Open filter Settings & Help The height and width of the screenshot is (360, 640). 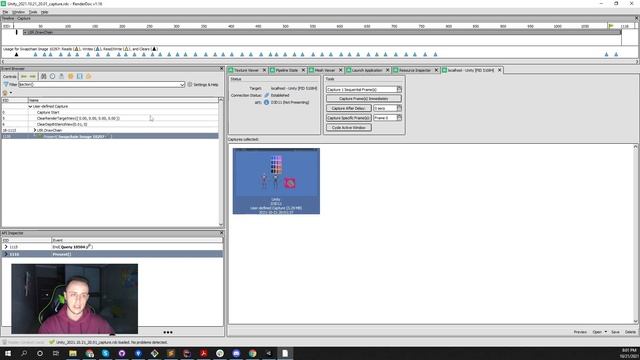pyautogui.click(x=203, y=84)
